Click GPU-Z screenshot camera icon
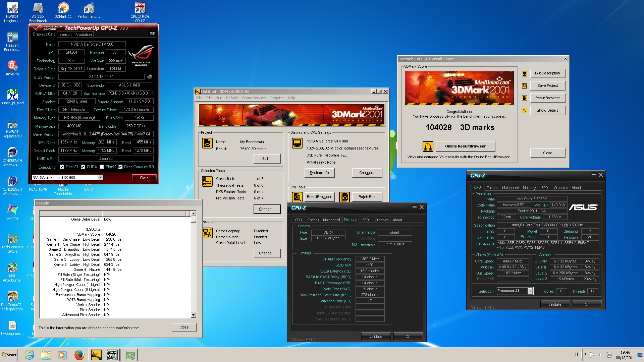644x362 pixels. click(153, 34)
